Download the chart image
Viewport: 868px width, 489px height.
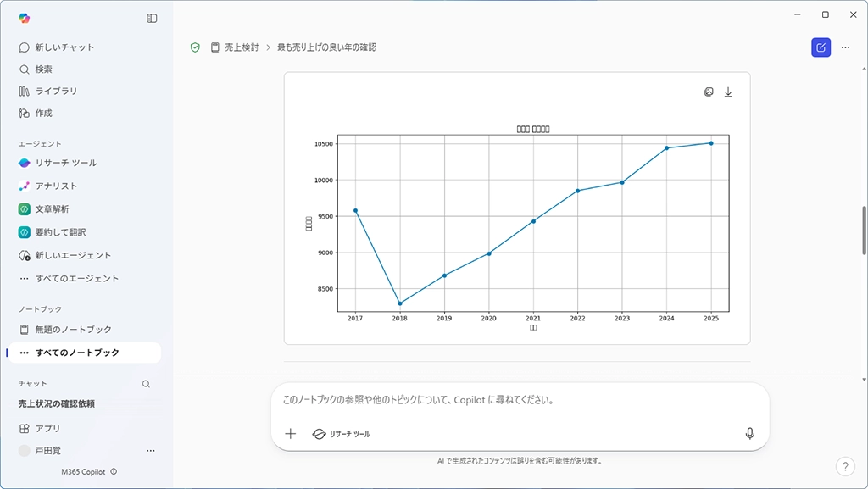pyautogui.click(x=728, y=92)
